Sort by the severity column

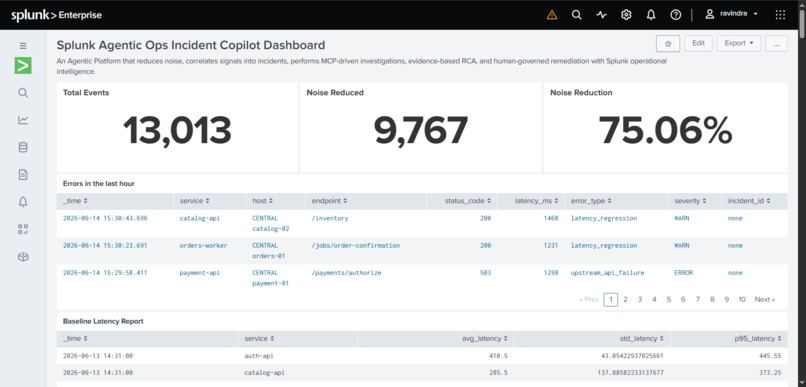click(x=690, y=201)
